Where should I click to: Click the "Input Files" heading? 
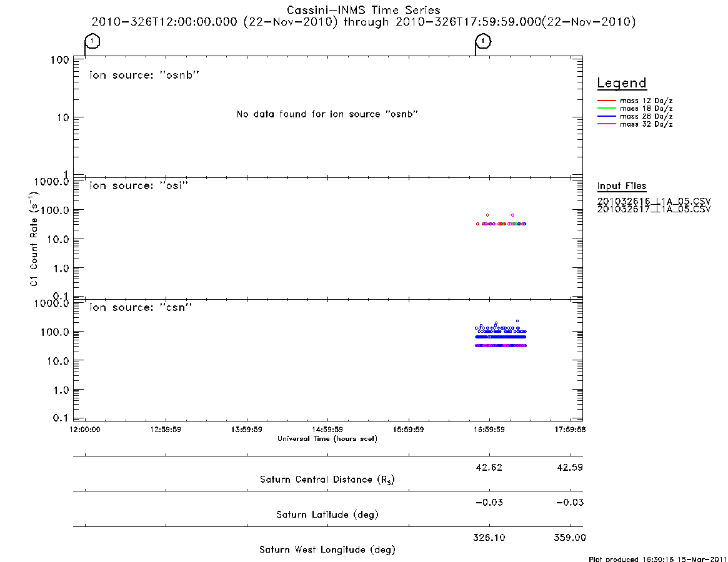pos(622,186)
